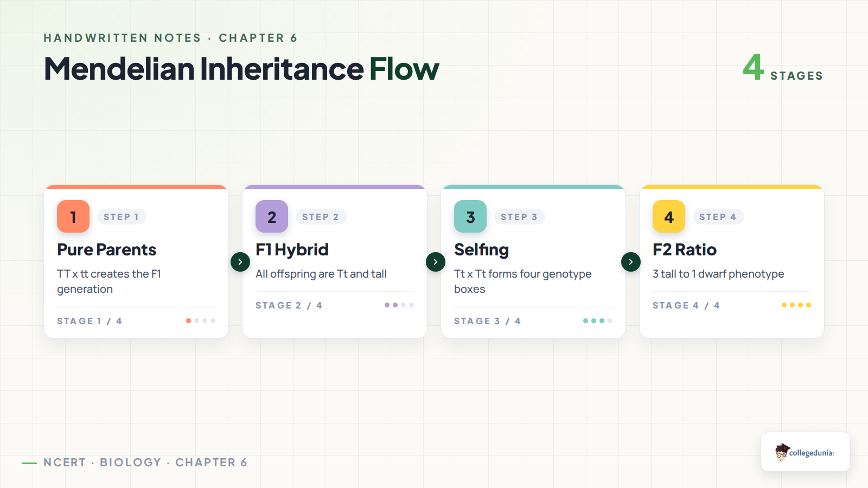868x488 pixels.
Task: Select the STEP 4 pill label
Action: click(x=718, y=217)
